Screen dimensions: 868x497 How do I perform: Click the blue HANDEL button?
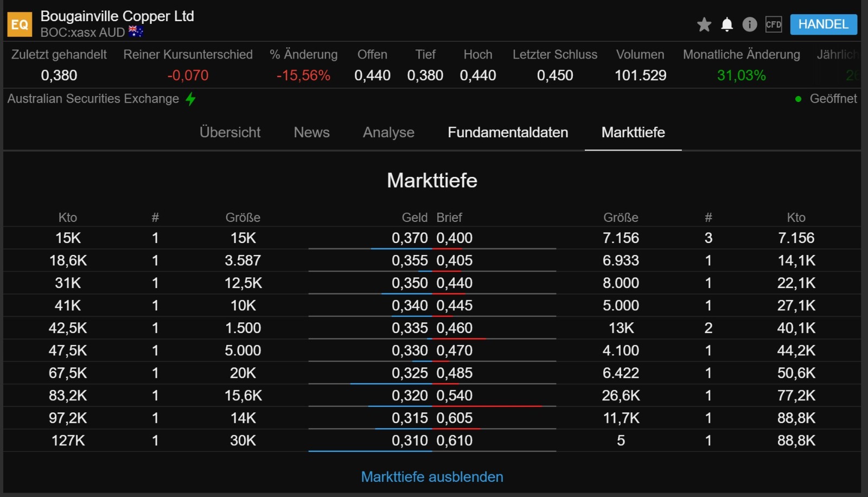pyautogui.click(x=824, y=24)
